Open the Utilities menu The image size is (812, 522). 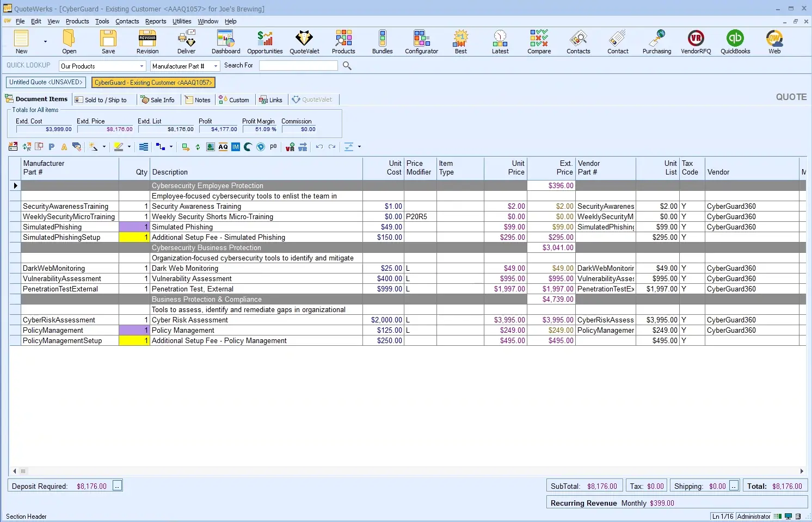click(x=182, y=21)
